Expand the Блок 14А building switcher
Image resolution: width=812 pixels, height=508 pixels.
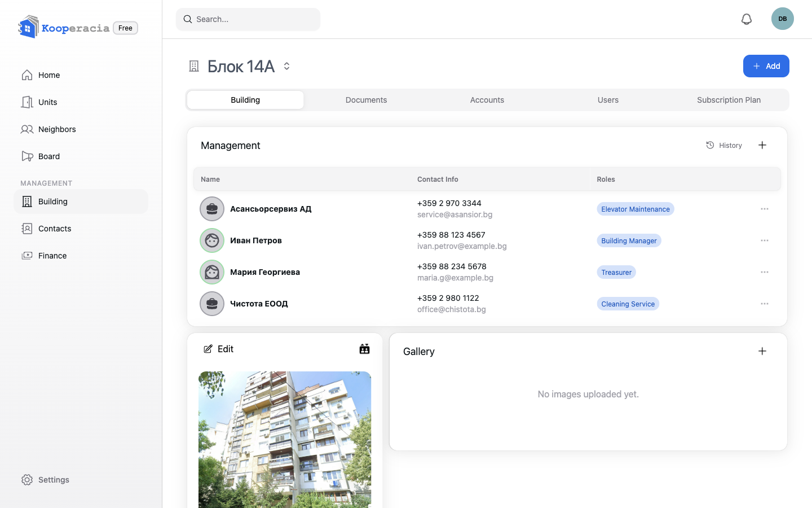point(286,66)
